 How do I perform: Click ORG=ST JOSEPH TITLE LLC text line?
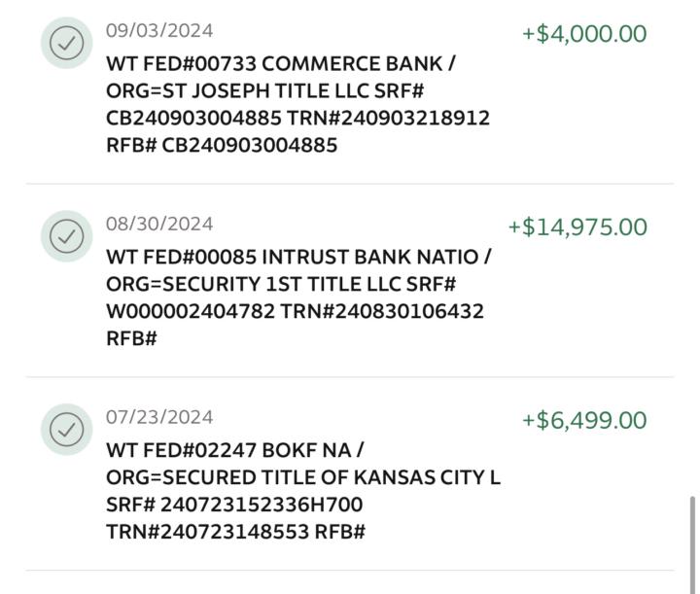pyautogui.click(x=264, y=91)
